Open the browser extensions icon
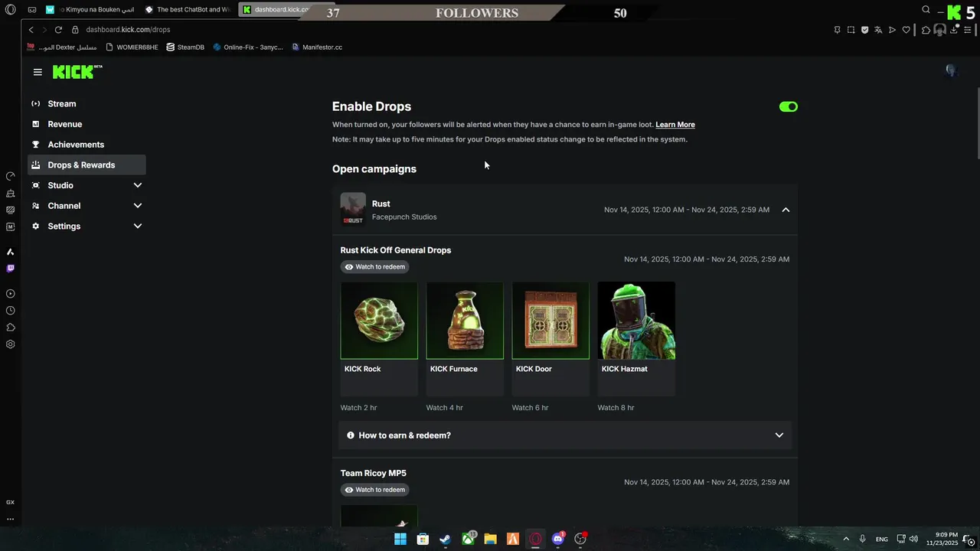 (926, 30)
